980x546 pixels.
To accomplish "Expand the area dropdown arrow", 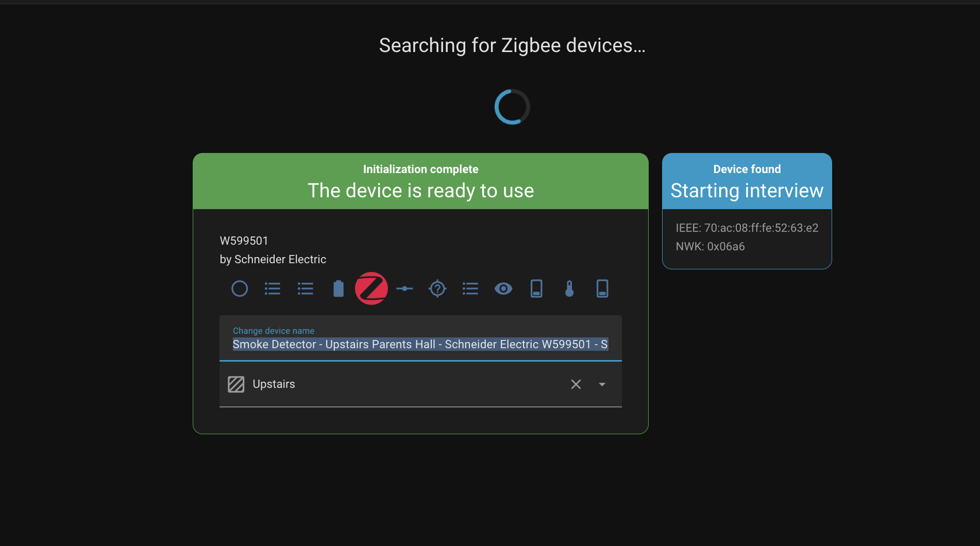I will (602, 384).
